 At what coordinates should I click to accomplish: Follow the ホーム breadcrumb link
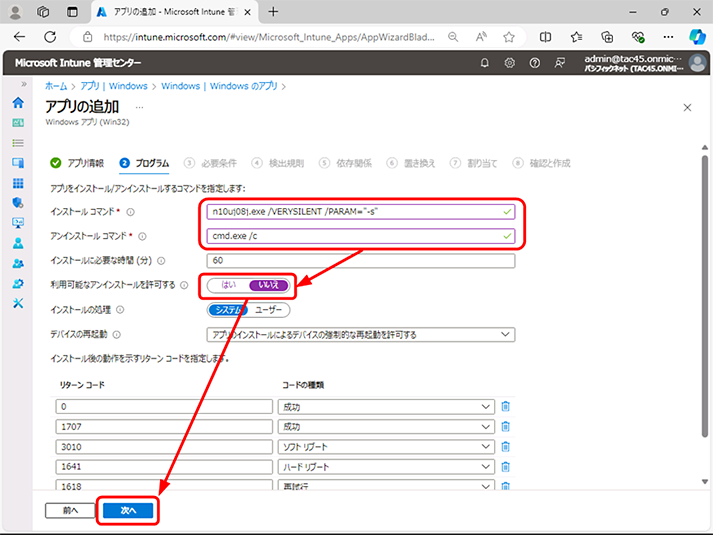[x=56, y=86]
